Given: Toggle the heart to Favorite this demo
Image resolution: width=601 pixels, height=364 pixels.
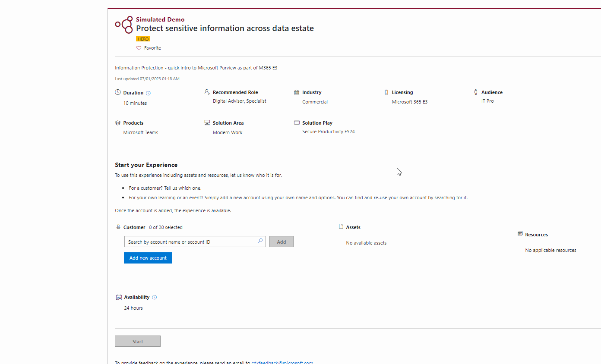Looking at the screenshot, I should click(x=138, y=48).
